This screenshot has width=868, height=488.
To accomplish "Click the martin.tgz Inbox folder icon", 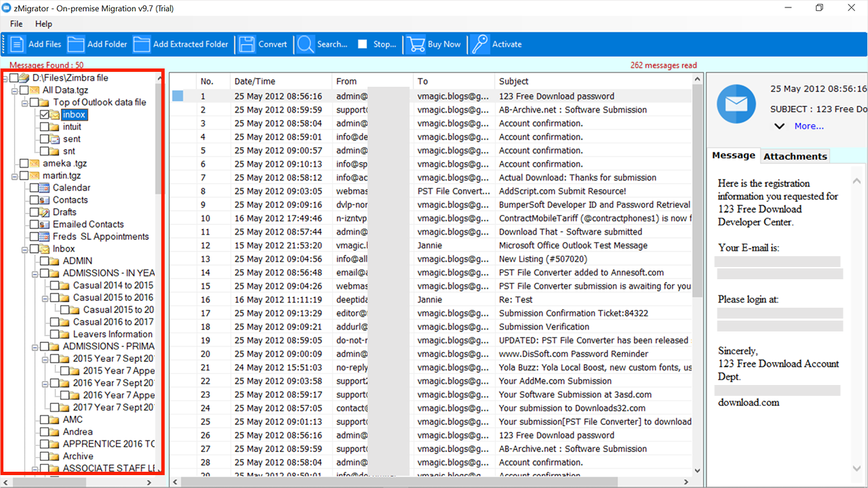I will pos(45,249).
